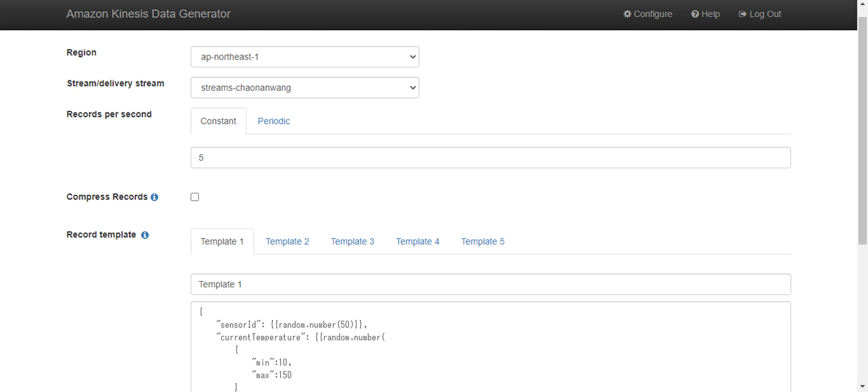
Task: Click the Log Out link text
Action: [765, 14]
